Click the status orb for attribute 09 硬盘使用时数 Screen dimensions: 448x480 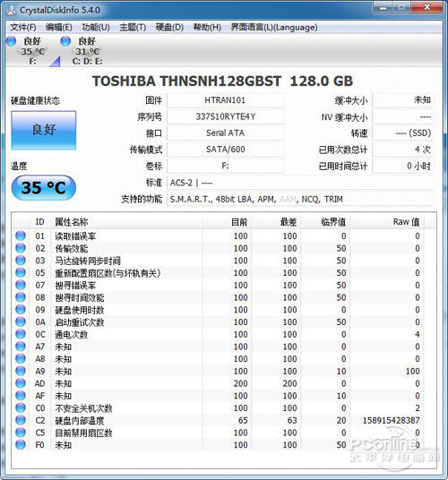coord(21,310)
